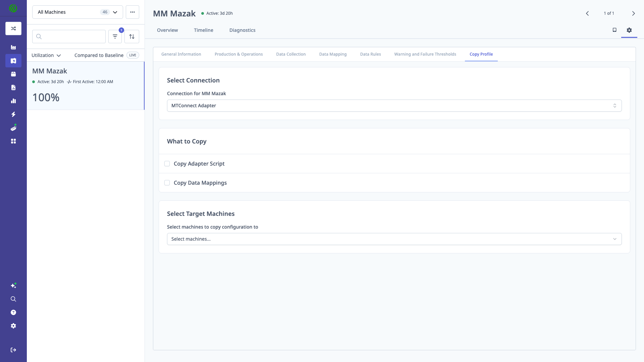
Task: Click the LIVE badge
Action: 133,55
